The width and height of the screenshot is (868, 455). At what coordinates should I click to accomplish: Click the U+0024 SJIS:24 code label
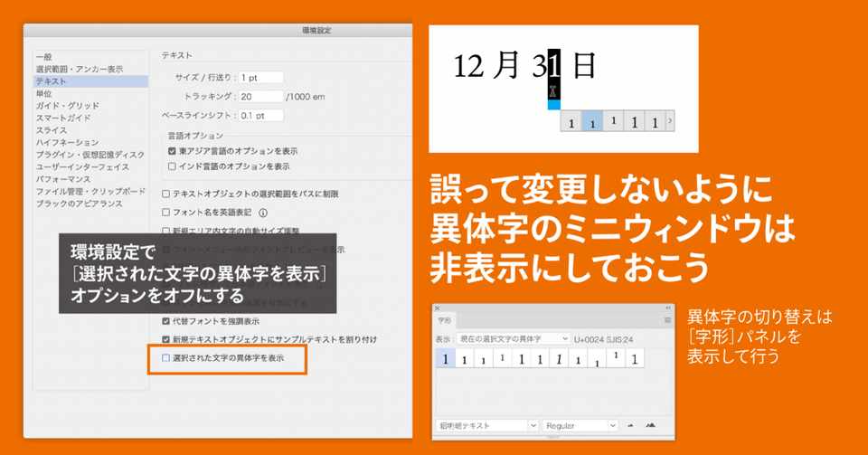pos(603,338)
